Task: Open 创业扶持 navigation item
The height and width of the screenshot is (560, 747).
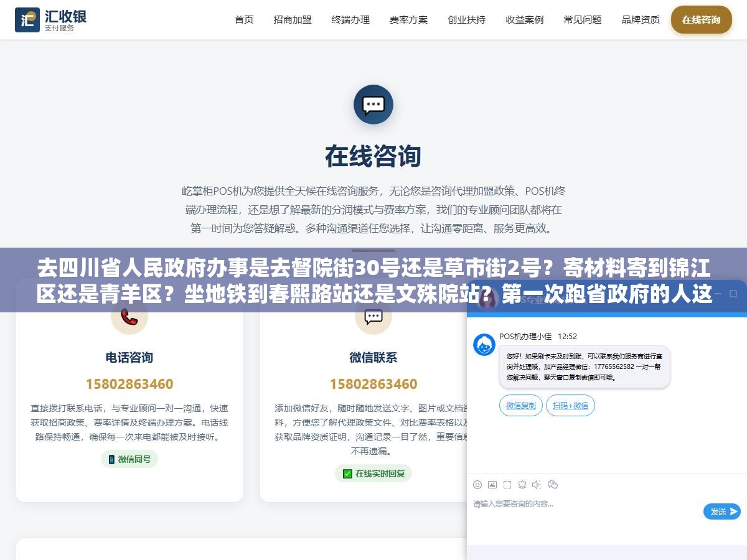Action: [x=467, y=20]
